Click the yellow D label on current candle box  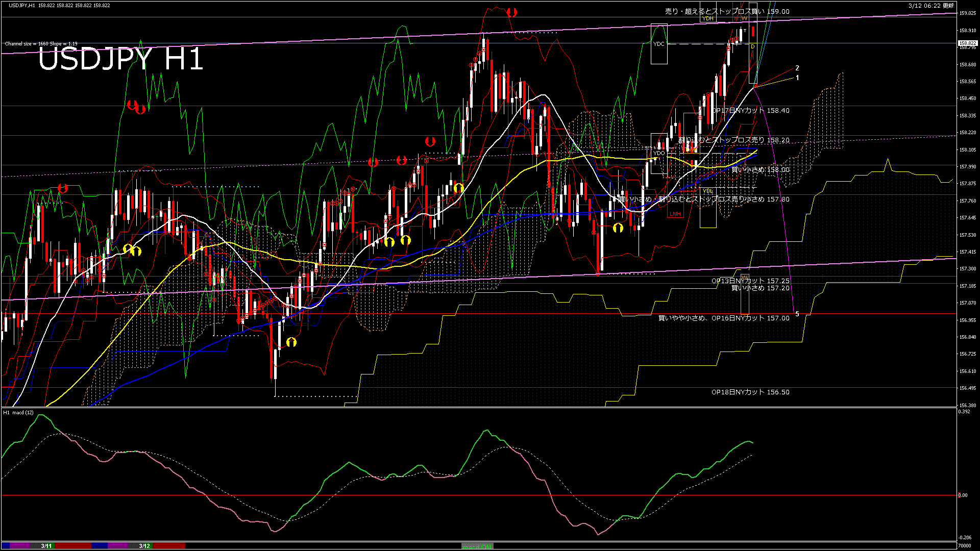click(x=752, y=47)
